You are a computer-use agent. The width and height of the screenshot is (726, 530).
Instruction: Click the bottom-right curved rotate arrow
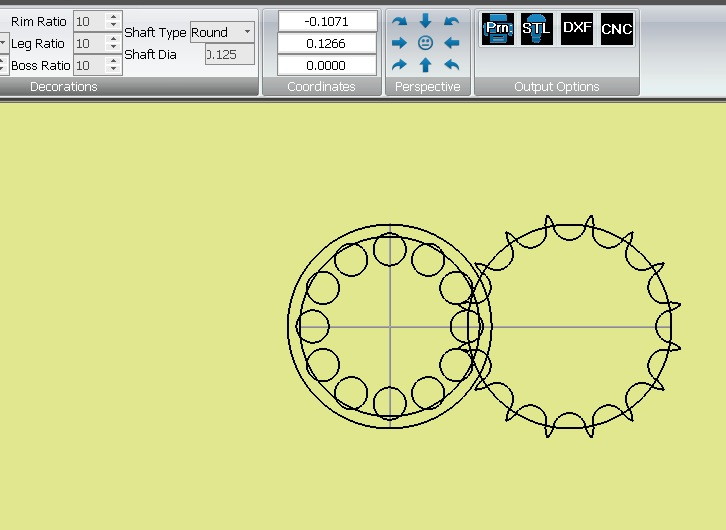point(451,65)
